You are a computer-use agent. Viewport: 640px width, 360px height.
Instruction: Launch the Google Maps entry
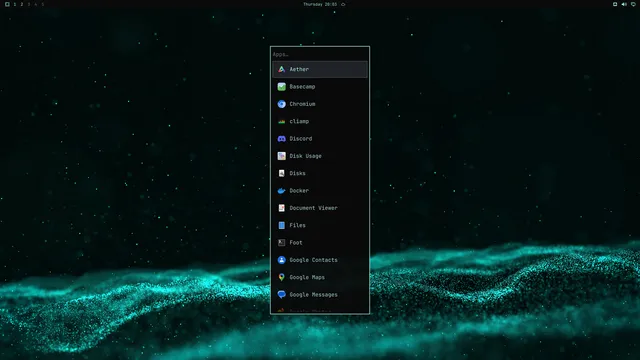[x=320, y=278]
